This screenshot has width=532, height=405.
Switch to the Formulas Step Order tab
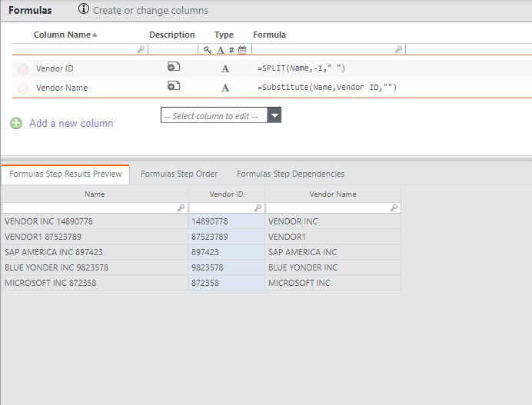(x=179, y=174)
